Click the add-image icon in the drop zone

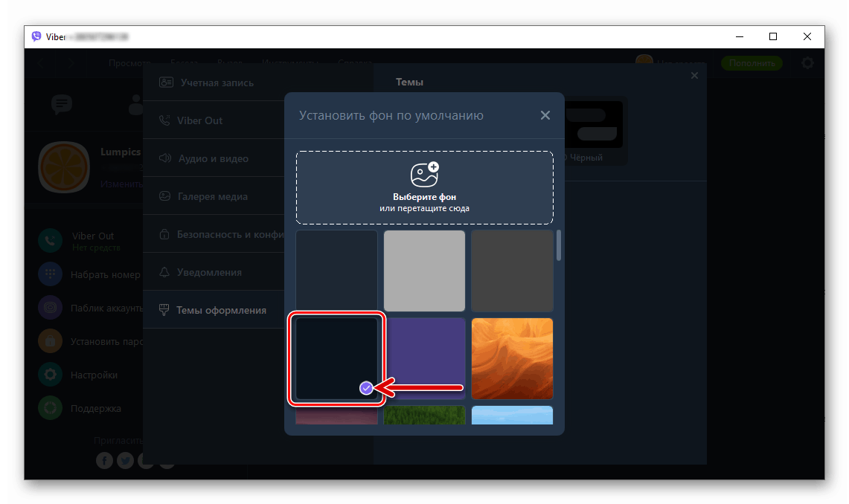(x=424, y=174)
